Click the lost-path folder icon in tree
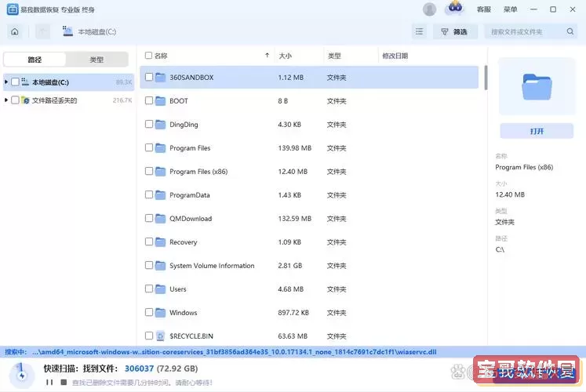 [25, 100]
